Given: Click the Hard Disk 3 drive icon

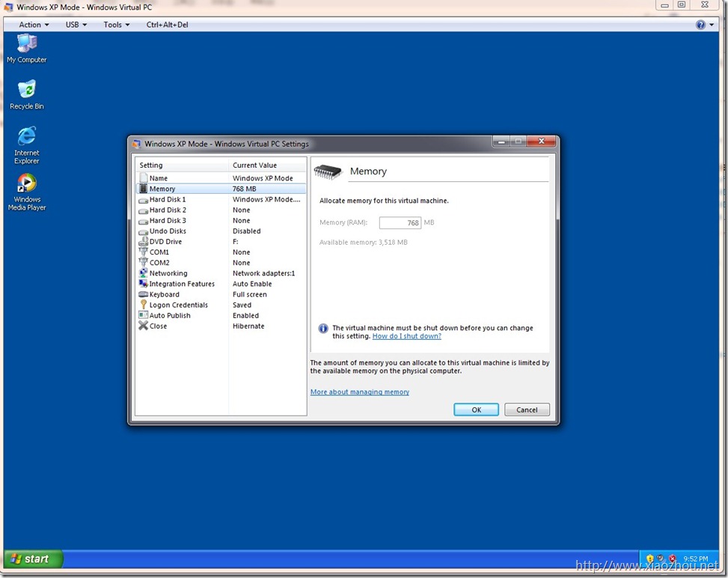Looking at the screenshot, I should click(144, 221).
